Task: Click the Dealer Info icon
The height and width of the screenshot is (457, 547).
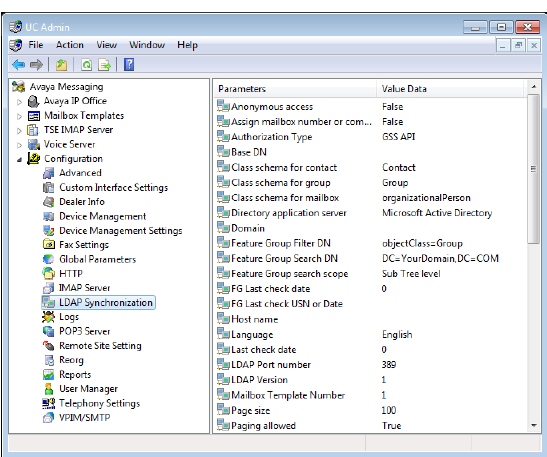Action: pyautogui.click(x=48, y=202)
